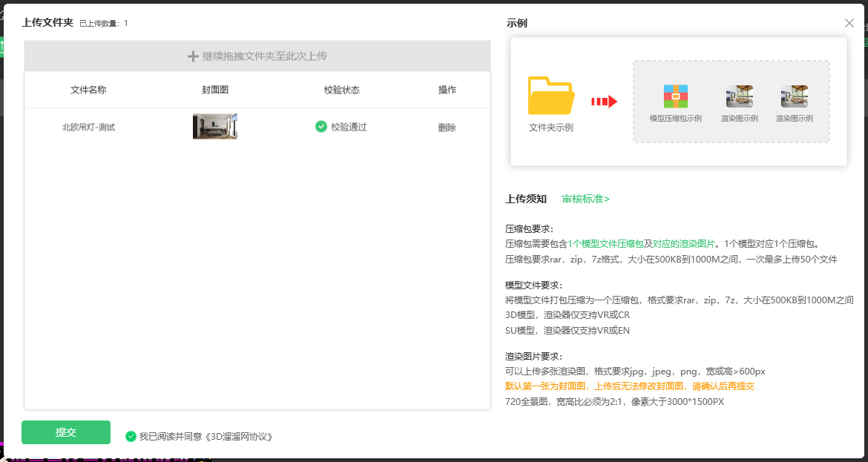This screenshot has height=462, width=868.
Task: Click the 720全景图 requirement line
Action: click(x=614, y=402)
